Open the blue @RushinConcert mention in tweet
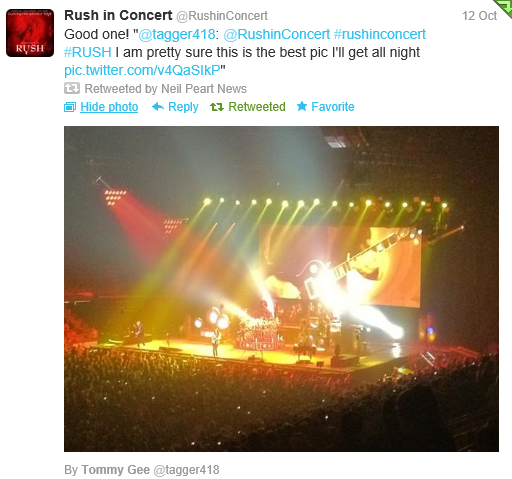 pyautogui.click(x=277, y=34)
